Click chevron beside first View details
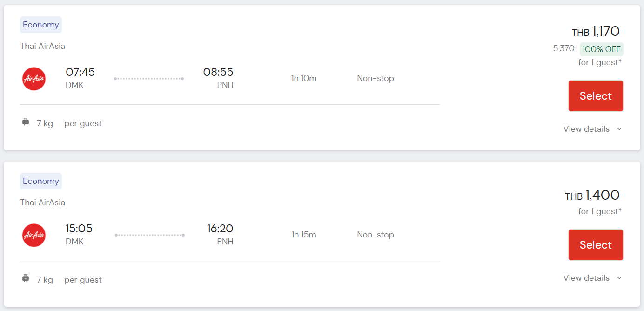The height and width of the screenshot is (311, 644). [x=619, y=129]
